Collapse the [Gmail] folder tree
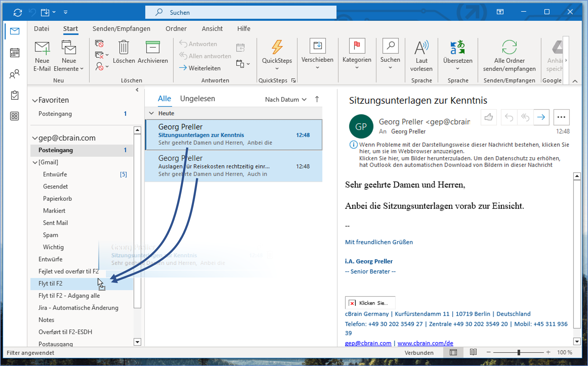 click(35, 162)
